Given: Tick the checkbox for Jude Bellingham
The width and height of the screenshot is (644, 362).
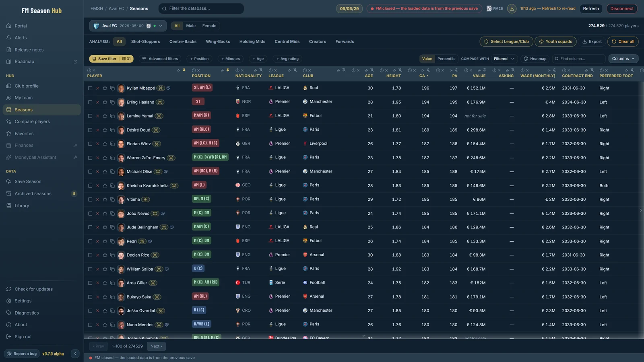Looking at the screenshot, I should click(x=90, y=227).
